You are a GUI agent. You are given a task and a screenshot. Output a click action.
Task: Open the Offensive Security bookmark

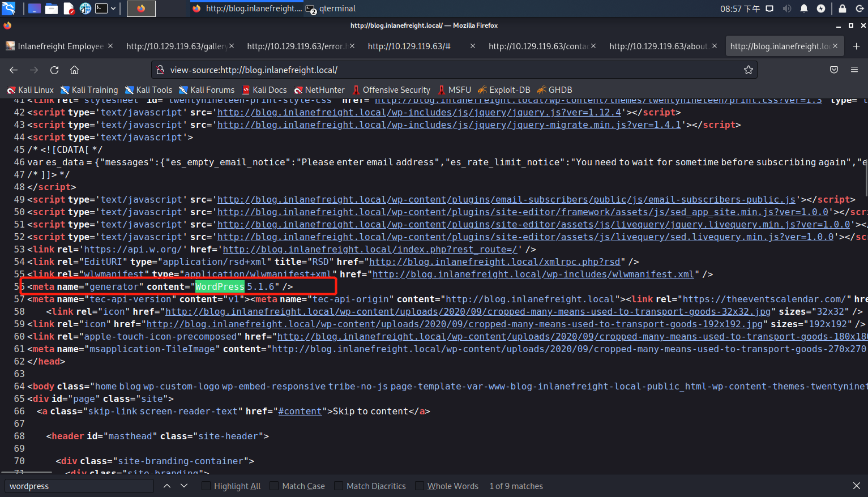click(391, 90)
